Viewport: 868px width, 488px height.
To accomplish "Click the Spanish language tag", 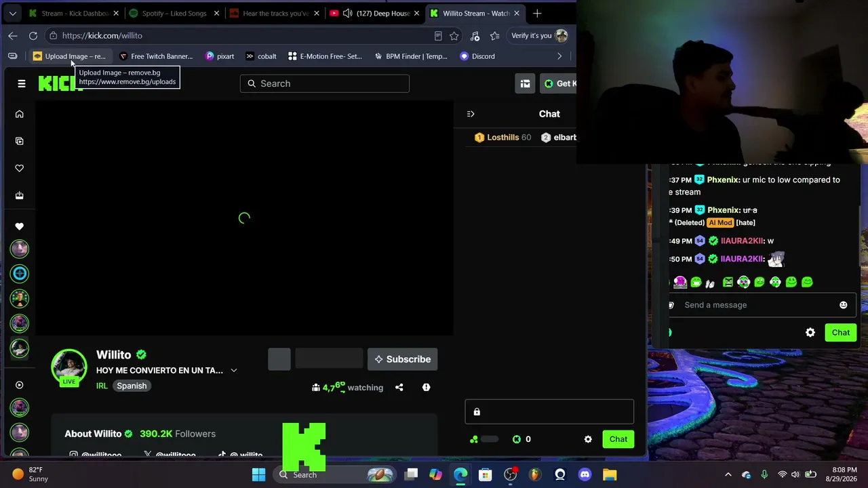I will click(x=132, y=386).
